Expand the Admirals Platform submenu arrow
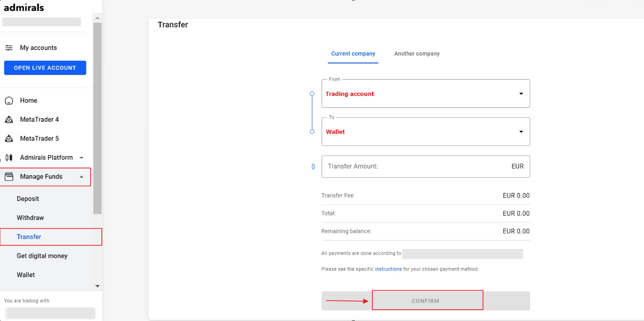The height and width of the screenshot is (321, 644). [x=81, y=157]
